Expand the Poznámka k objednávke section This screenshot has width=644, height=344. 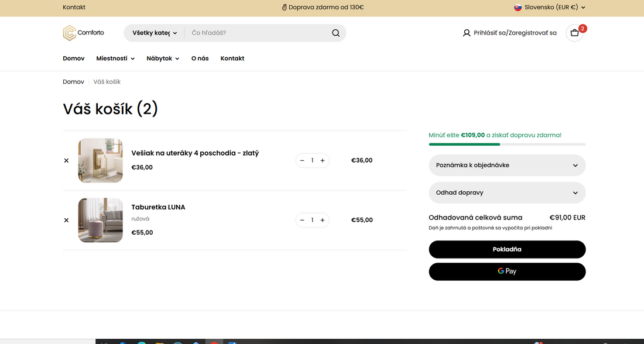point(507,165)
